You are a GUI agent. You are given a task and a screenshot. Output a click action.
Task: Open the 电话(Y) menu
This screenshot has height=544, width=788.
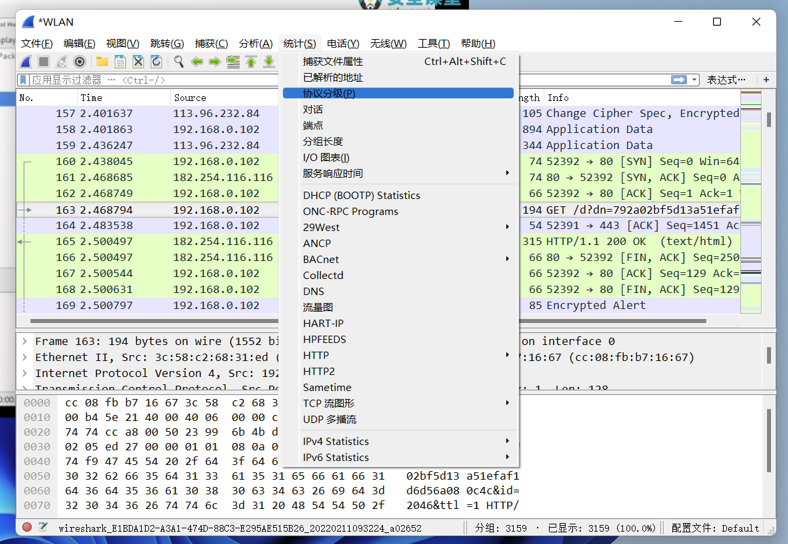[343, 44]
